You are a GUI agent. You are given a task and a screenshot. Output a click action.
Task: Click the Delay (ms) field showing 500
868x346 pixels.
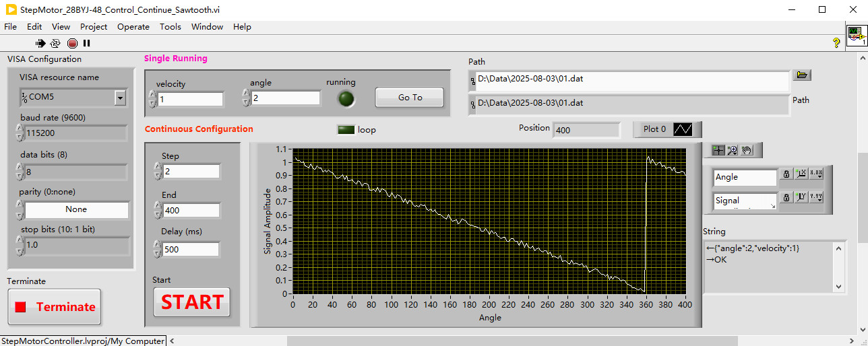tap(191, 250)
